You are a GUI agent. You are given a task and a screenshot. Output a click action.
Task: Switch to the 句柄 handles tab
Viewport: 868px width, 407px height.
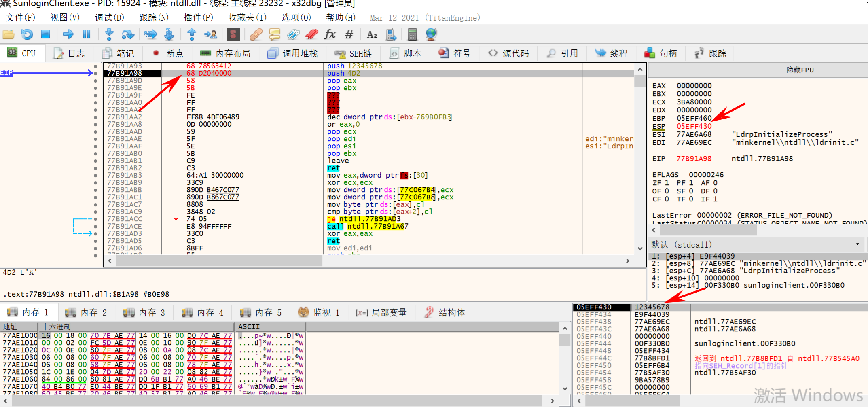point(661,53)
